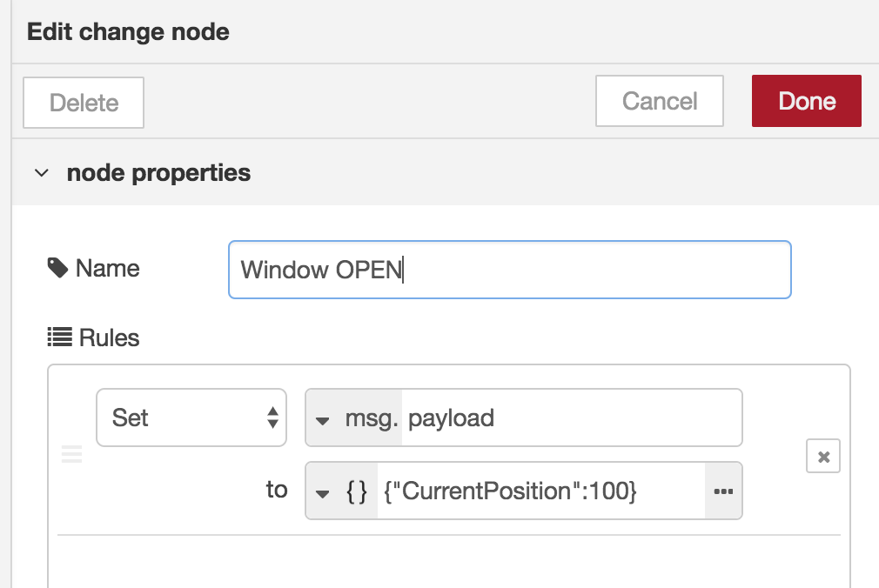This screenshot has width=879, height=588.
Task: Confirm the edits with Done
Action: (807, 101)
